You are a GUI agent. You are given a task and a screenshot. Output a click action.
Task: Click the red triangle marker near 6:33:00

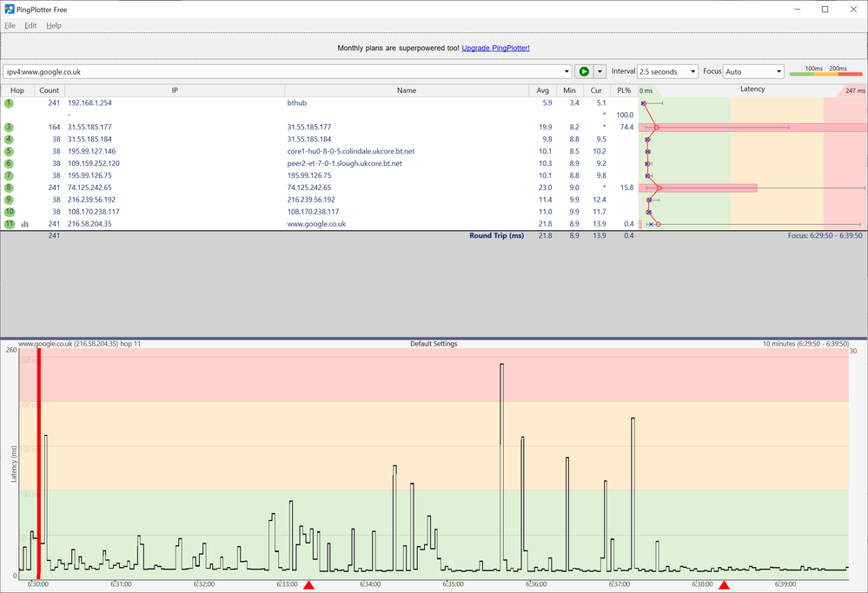click(308, 585)
